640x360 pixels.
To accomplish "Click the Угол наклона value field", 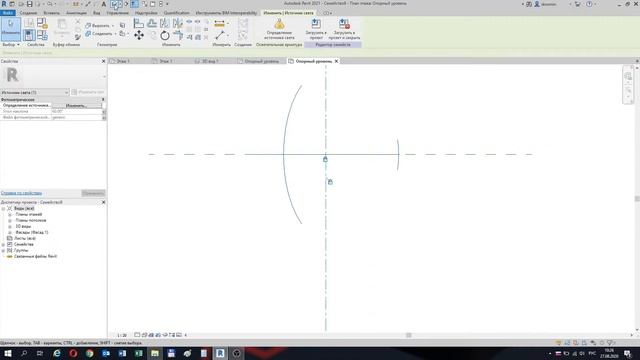I will point(76,111).
